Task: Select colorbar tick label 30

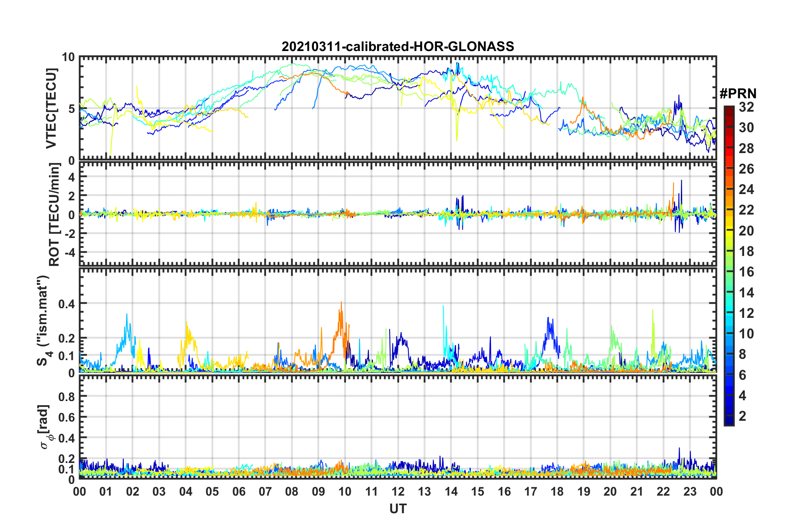Action: click(x=746, y=128)
